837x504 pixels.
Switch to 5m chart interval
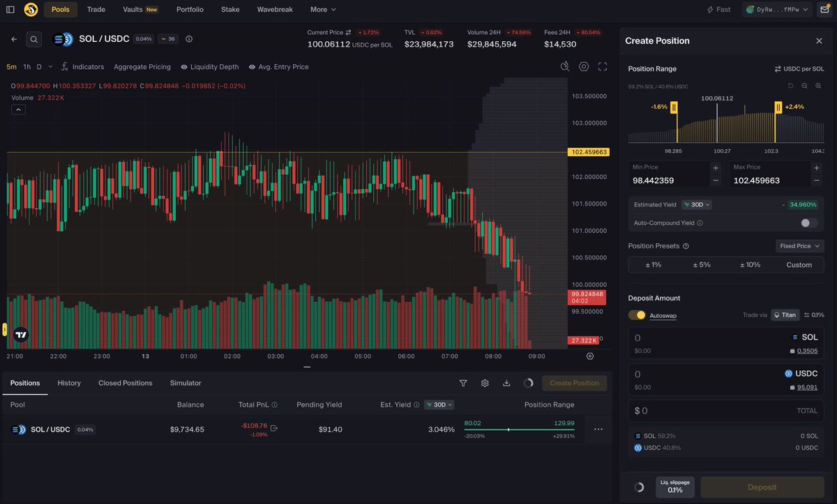(x=11, y=67)
